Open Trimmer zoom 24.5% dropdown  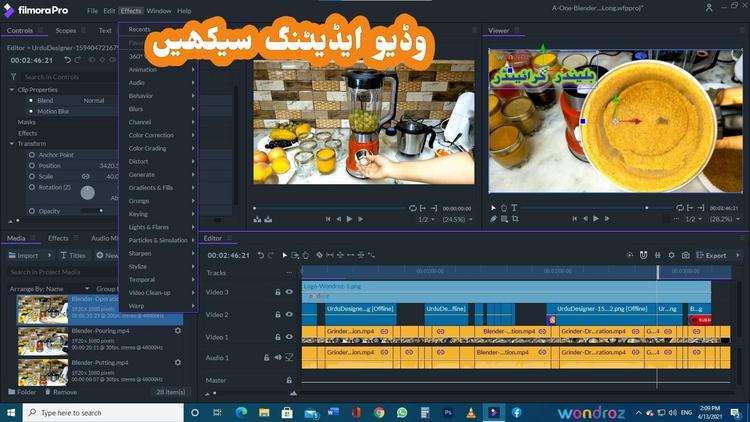coord(457,219)
